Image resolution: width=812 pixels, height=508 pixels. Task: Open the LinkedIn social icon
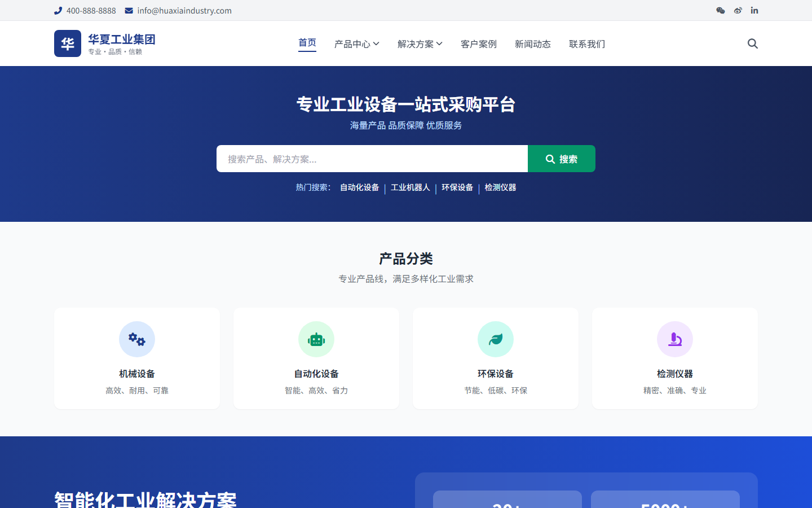click(754, 11)
